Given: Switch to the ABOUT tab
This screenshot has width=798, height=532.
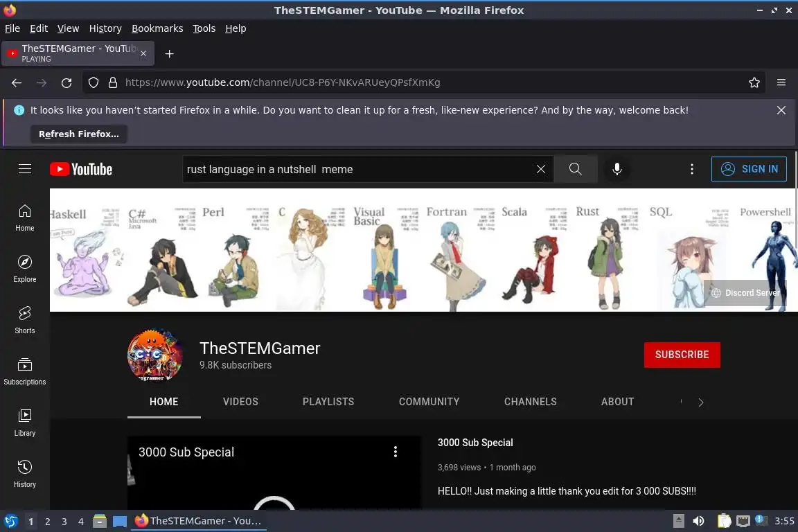Looking at the screenshot, I should (x=617, y=402).
